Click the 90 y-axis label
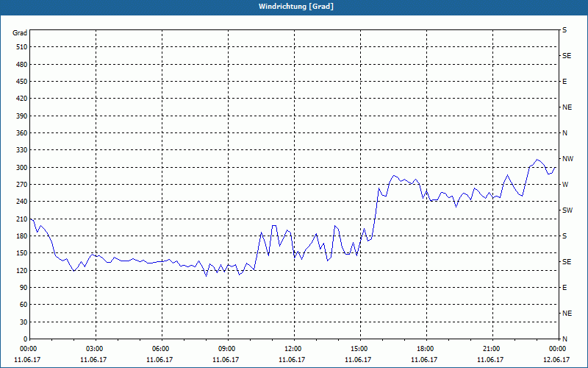Viewport: 588px width, 368px height. (x=24, y=288)
